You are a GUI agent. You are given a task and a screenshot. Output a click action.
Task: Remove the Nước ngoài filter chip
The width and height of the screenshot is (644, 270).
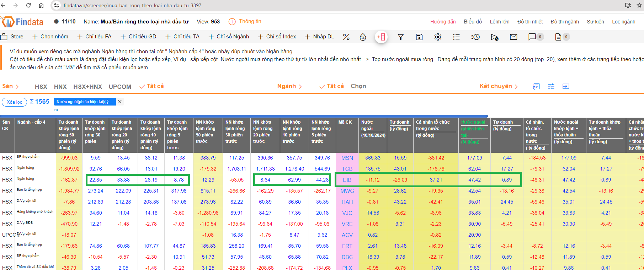pos(120,102)
